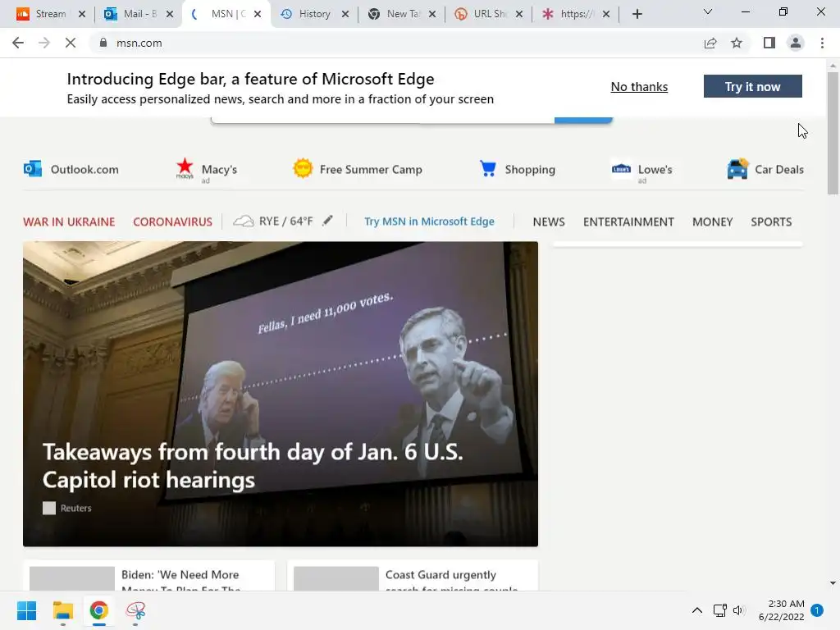840x630 pixels.
Task: Open the Shopping link
Action: [530, 169]
